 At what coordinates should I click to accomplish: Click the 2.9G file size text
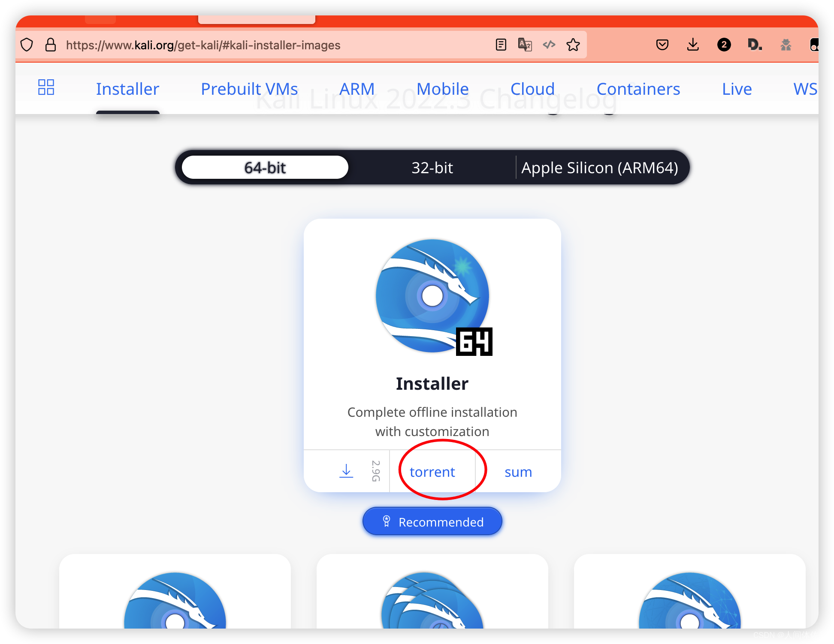[376, 471]
